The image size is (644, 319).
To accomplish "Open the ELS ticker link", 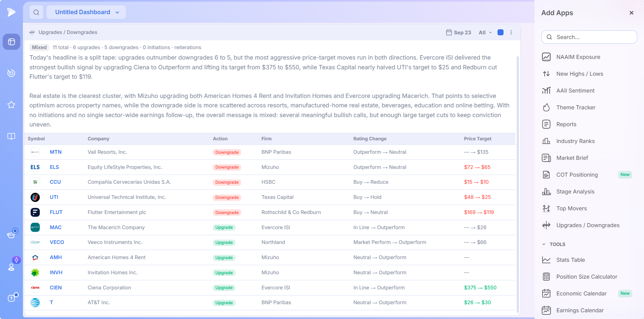I will (54, 167).
